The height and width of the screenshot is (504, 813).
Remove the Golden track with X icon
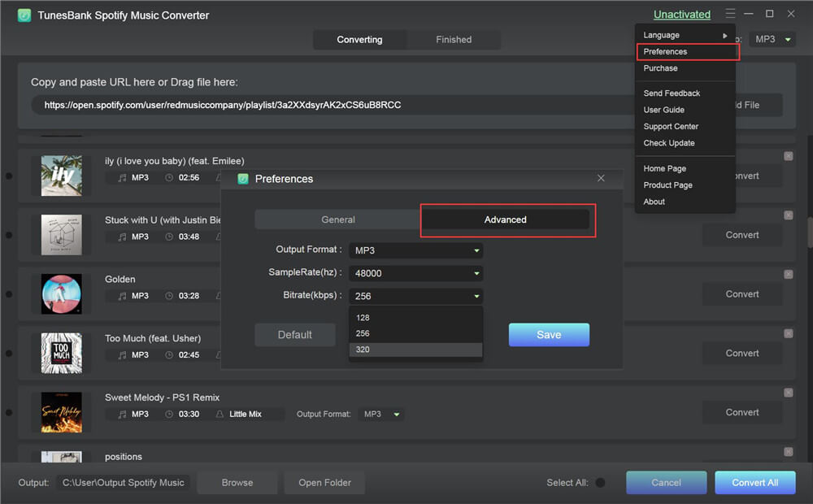point(788,274)
